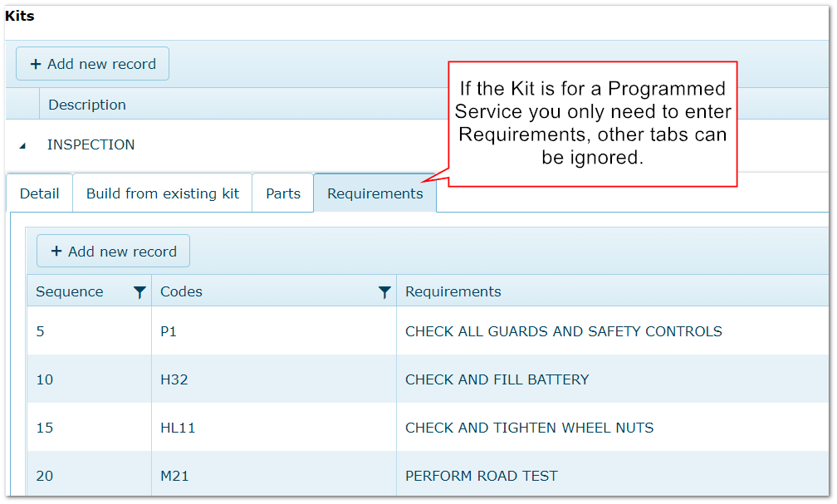This screenshot has height=504, width=837.
Task: Collapse the INSPECTION kit row
Action: click(x=22, y=146)
